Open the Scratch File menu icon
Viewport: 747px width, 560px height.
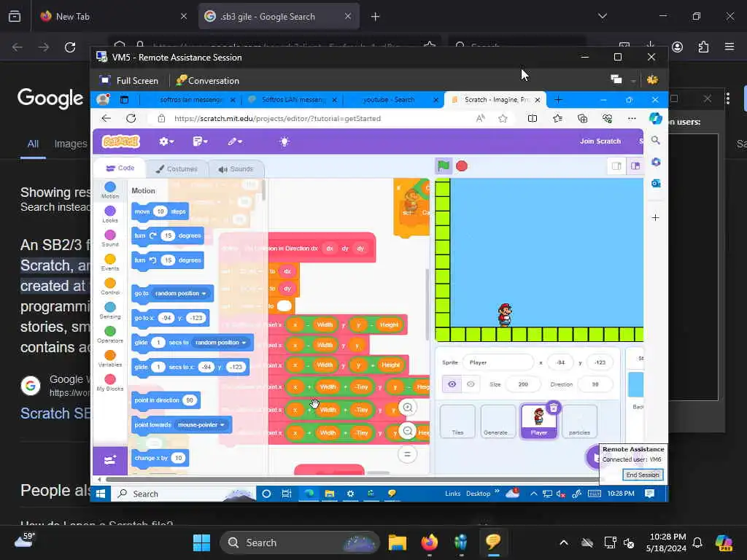[200, 141]
